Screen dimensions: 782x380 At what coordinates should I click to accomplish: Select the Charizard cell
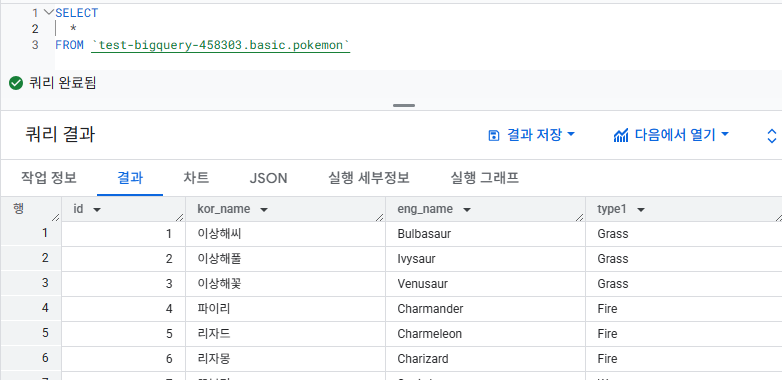[x=485, y=359]
